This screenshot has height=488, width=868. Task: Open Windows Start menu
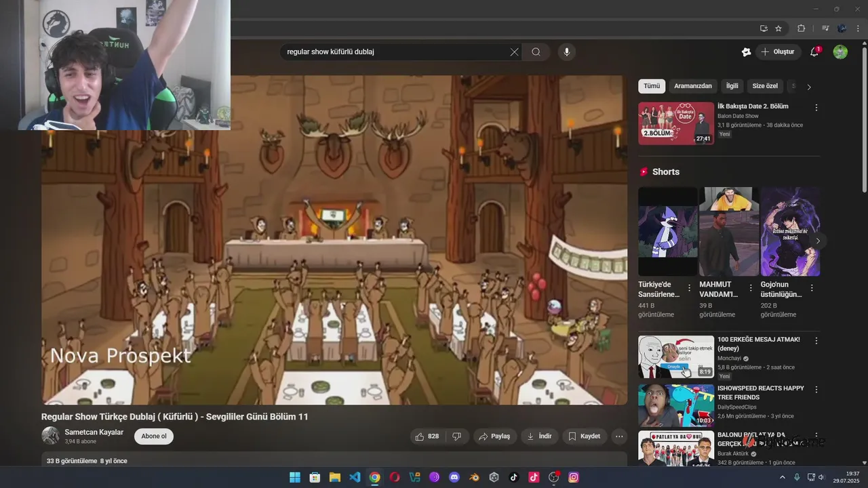tap(295, 477)
